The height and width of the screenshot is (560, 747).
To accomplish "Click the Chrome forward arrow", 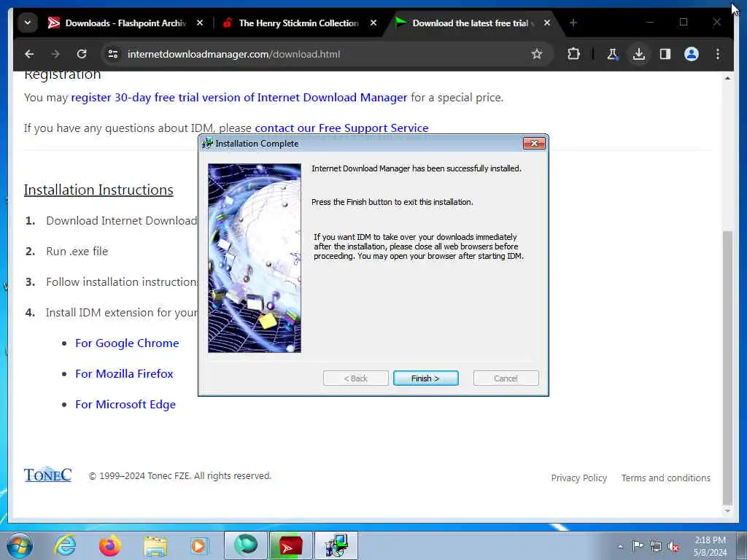I will (55, 54).
